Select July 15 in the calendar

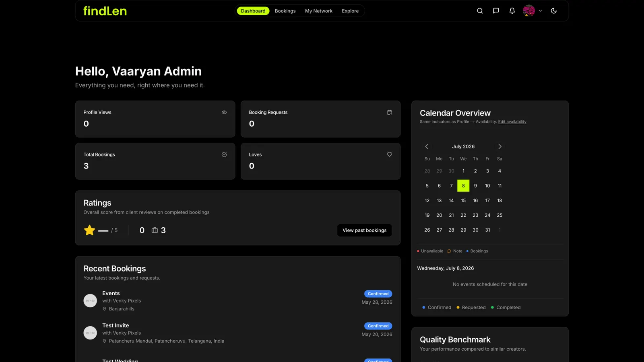pyautogui.click(x=463, y=200)
